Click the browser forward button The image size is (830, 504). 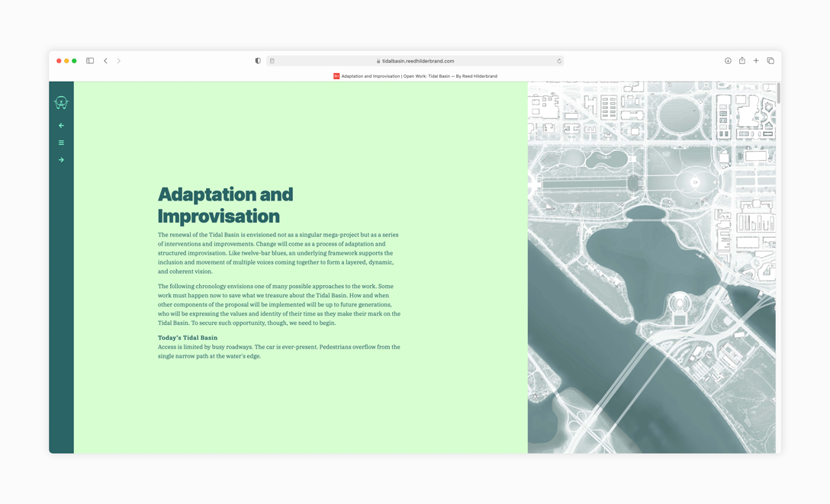pos(119,61)
